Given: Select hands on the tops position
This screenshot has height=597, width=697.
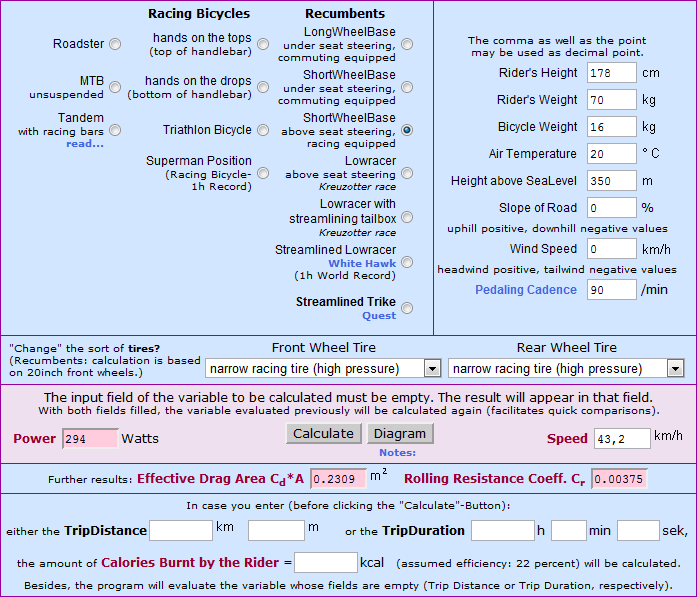Looking at the screenshot, I should point(263,44).
